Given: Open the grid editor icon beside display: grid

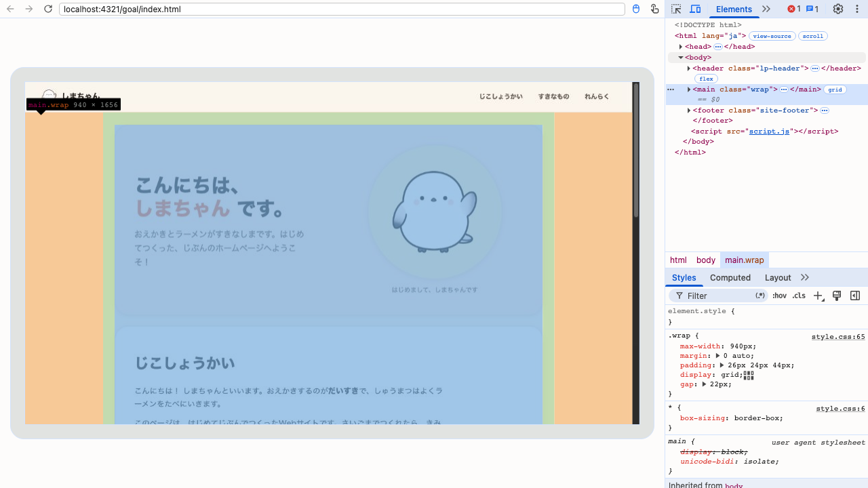Looking at the screenshot, I should [x=749, y=375].
